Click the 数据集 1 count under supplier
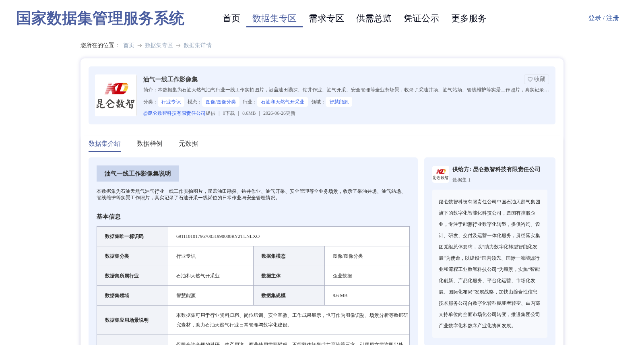 click(461, 180)
